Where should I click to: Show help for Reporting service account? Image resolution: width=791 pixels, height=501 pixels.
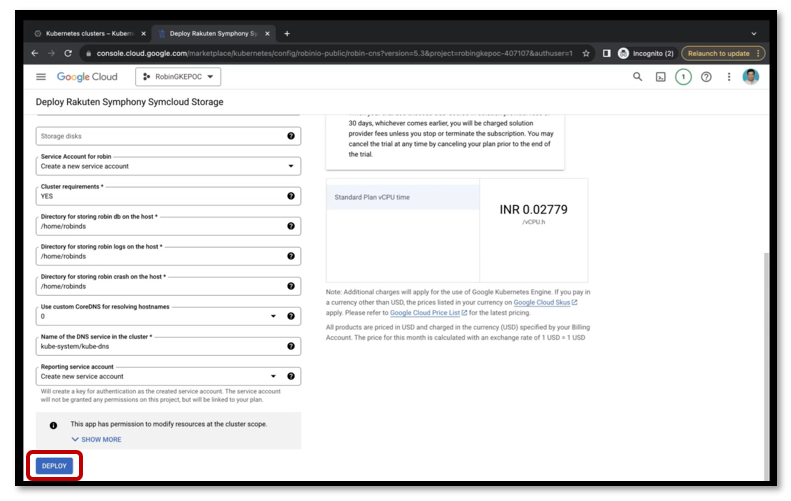tap(291, 376)
